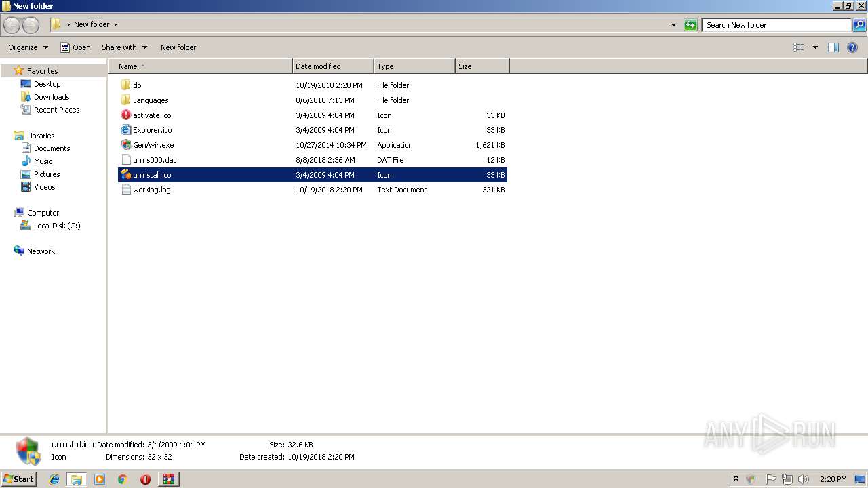This screenshot has height=488, width=868.
Task: Select the unins000.dat file icon
Action: (x=125, y=160)
